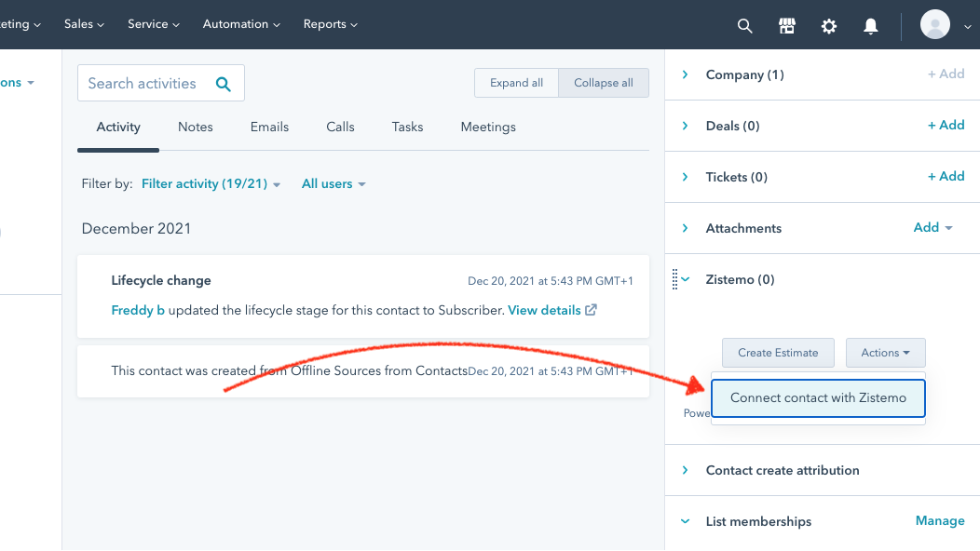980x551 pixels.
Task: Click the Create Estimate button
Action: point(778,353)
